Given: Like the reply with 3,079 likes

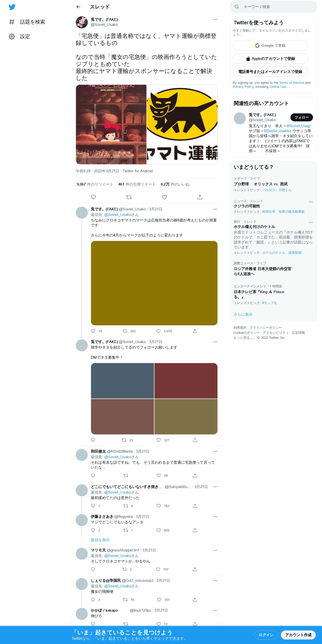Looking at the screenshot, I should (158, 331).
